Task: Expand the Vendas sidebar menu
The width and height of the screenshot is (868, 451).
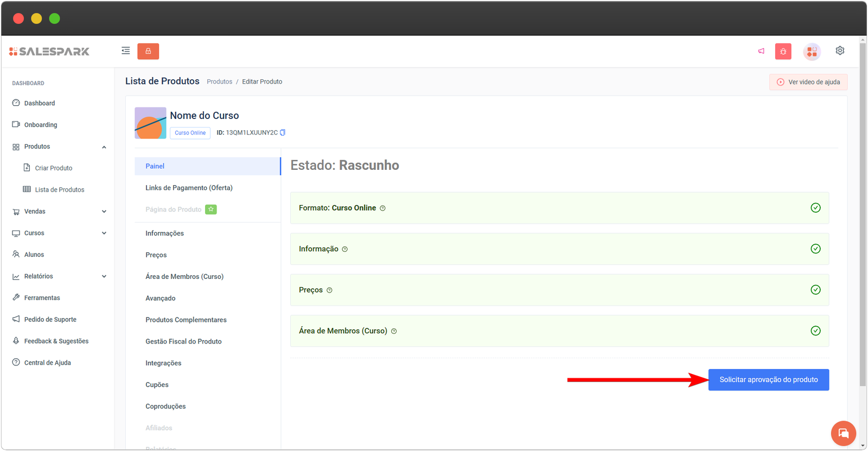Action: pos(104,212)
